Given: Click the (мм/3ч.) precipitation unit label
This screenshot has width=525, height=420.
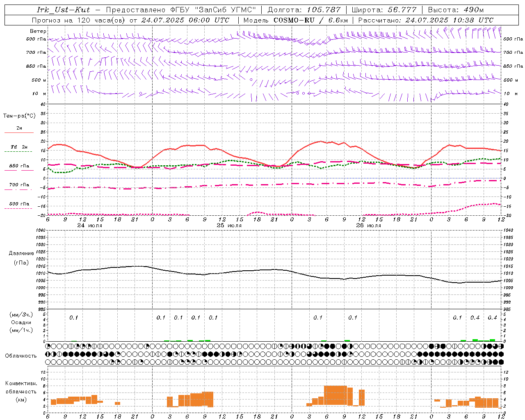Looking at the screenshot, I should pos(21,315).
